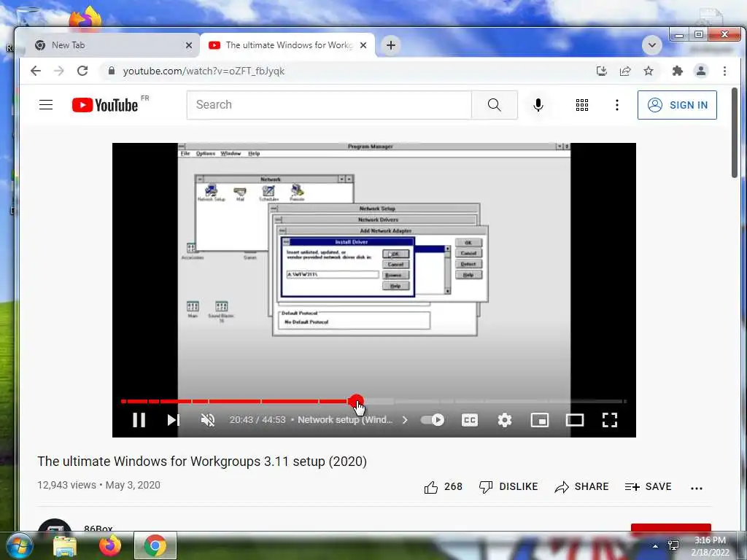
Task: Click the red scrubber handle on the progress bar
Action: coord(355,402)
